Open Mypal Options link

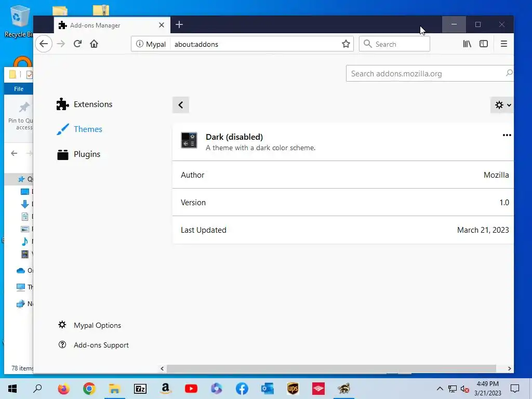pos(97,325)
